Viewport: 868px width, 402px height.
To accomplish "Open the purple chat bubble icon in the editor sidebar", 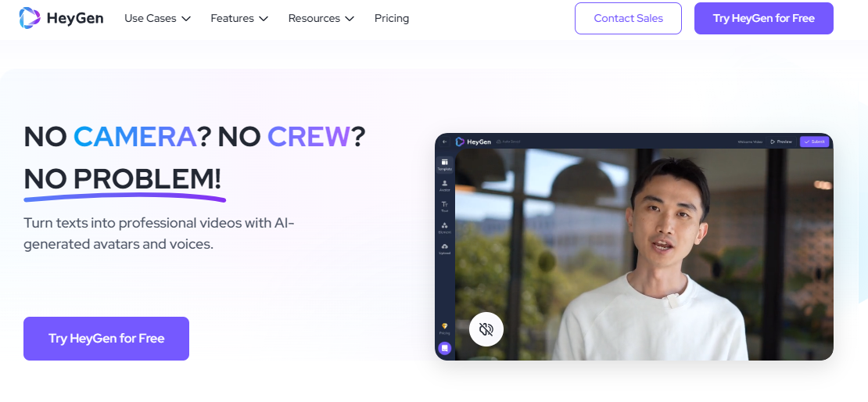I will coord(444,348).
